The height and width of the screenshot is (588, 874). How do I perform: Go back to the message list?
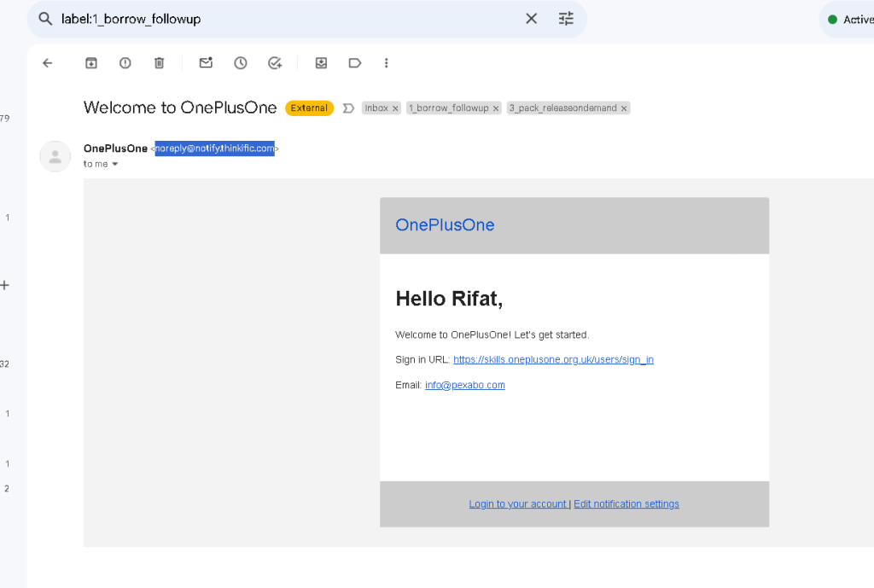[48, 63]
